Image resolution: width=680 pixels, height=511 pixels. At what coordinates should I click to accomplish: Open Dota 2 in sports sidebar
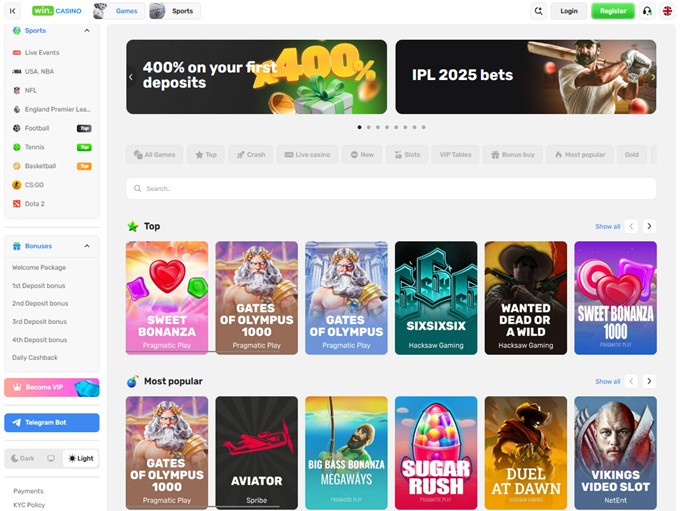[x=34, y=204]
